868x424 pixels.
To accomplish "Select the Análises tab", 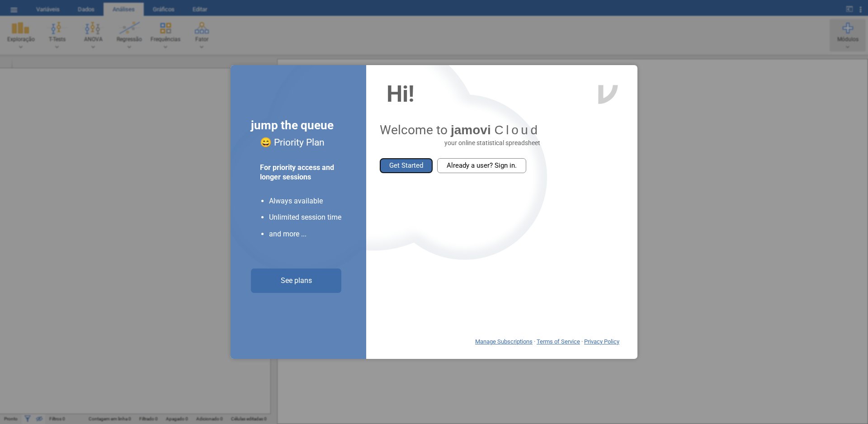I will click(123, 9).
